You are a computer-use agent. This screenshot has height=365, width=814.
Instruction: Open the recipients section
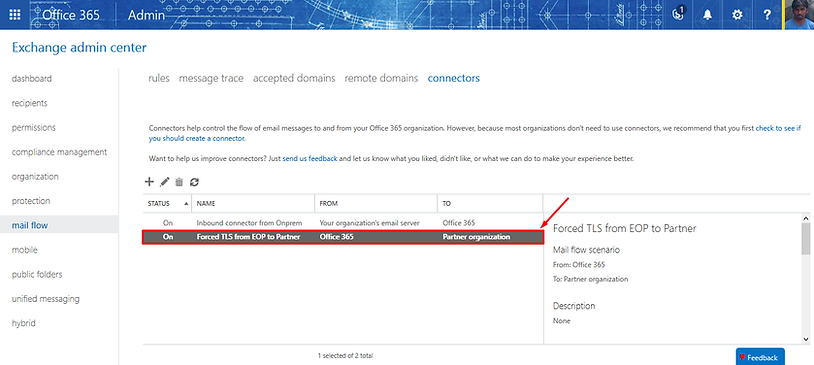click(30, 103)
